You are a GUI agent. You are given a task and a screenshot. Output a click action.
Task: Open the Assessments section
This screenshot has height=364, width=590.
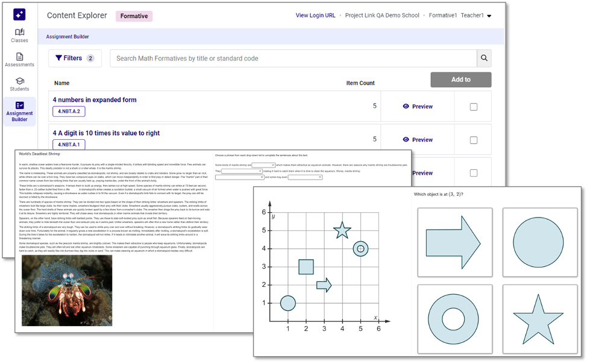coord(19,60)
